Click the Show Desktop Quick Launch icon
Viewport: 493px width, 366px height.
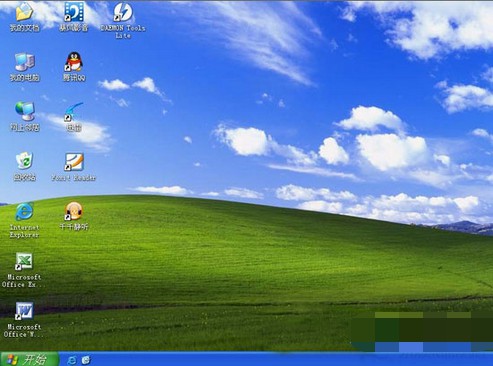pyautogui.click(x=86, y=360)
